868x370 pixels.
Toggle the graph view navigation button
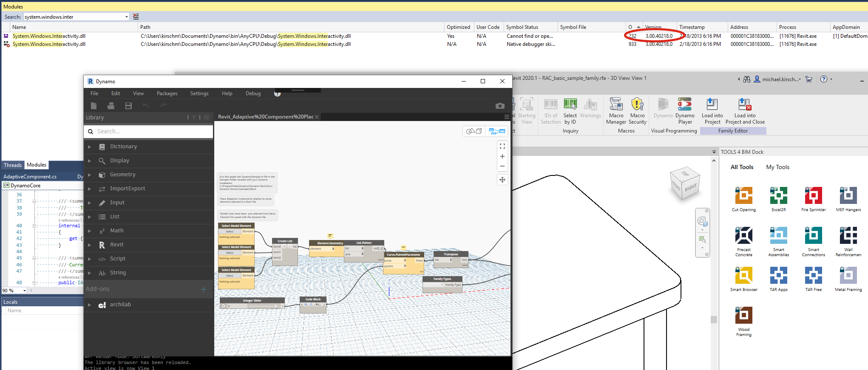pyautogui.click(x=496, y=131)
